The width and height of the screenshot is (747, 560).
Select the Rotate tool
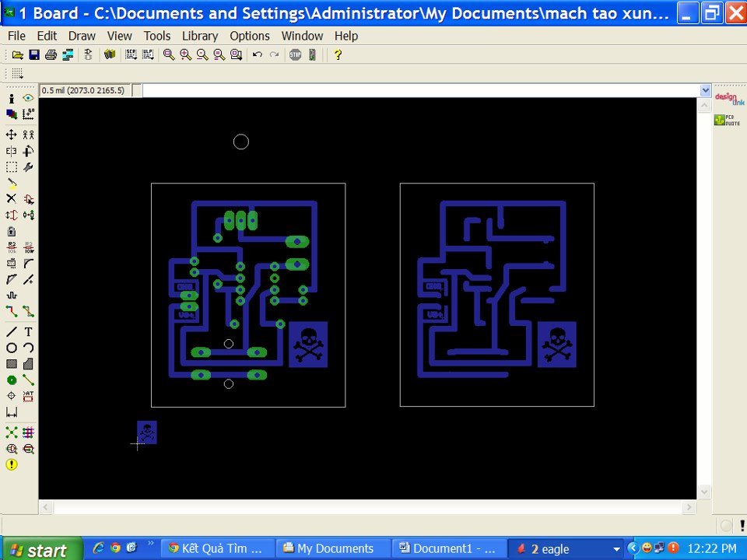[x=28, y=152]
